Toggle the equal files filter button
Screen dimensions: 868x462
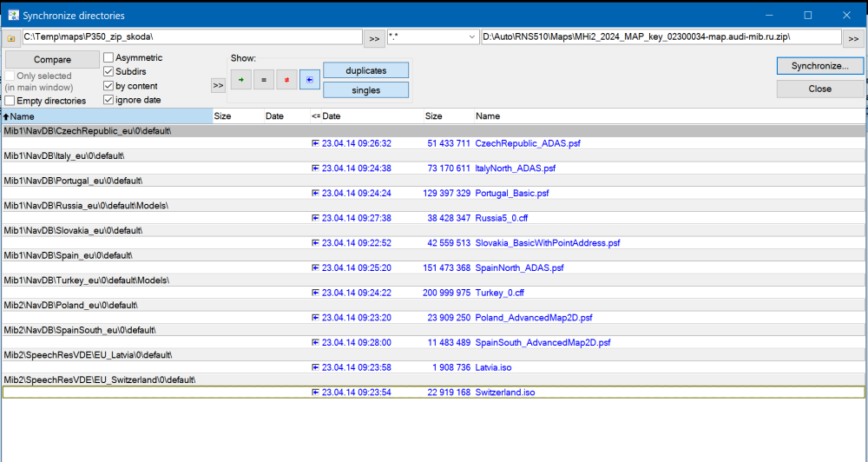[264, 80]
